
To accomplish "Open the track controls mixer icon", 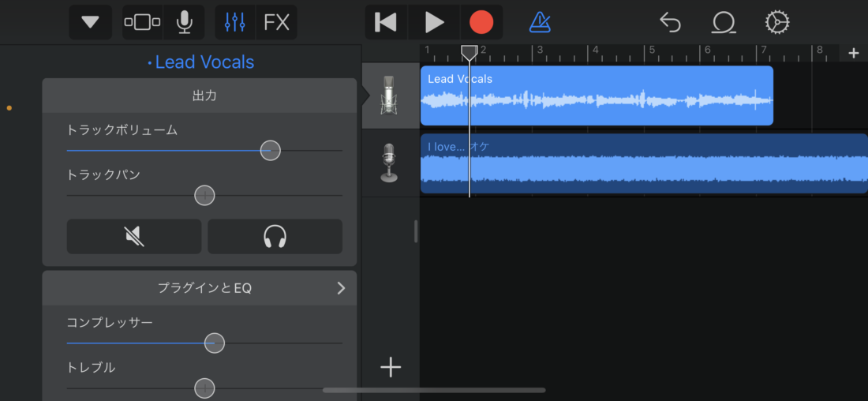I will pyautogui.click(x=234, y=22).
